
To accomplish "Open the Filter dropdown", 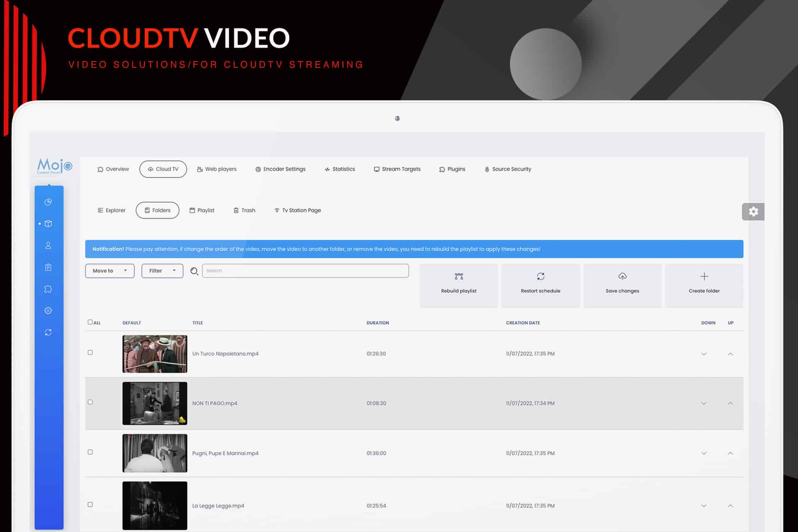I will [x=162, y=271].
